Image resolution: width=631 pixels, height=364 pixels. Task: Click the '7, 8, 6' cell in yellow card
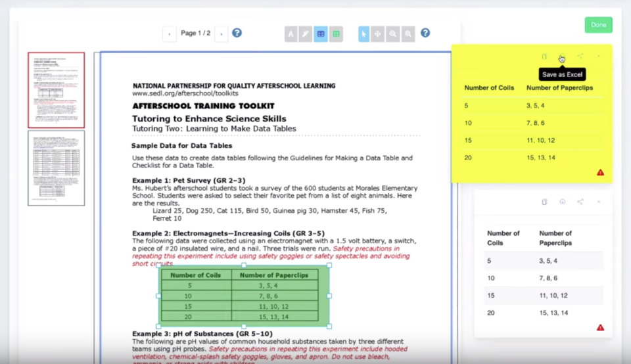(535, 123)
